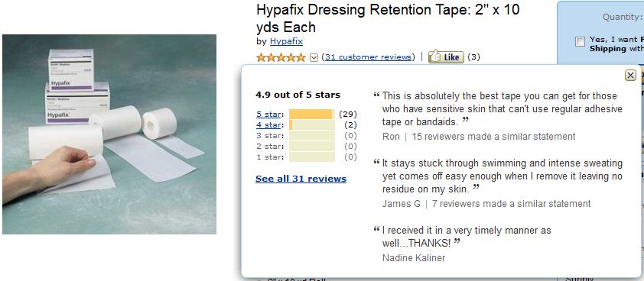Click the Quantity field label
The height and width of the screenshot is (281, 644).
point(623,17)
